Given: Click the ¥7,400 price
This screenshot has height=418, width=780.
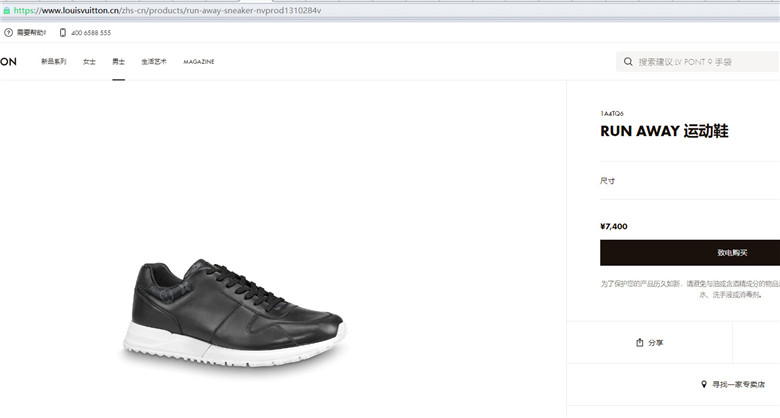Looking at the screenshot, I should 614,226.
